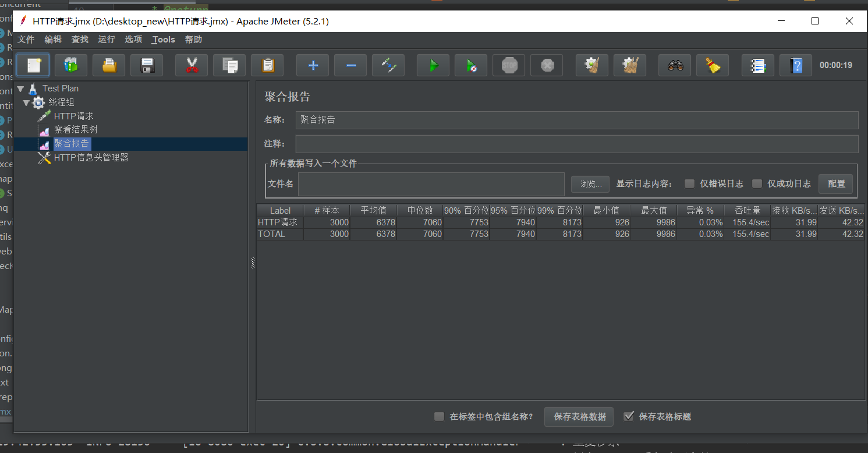
Task: Open the Function Helper list icon
Action: coord(758,65)
